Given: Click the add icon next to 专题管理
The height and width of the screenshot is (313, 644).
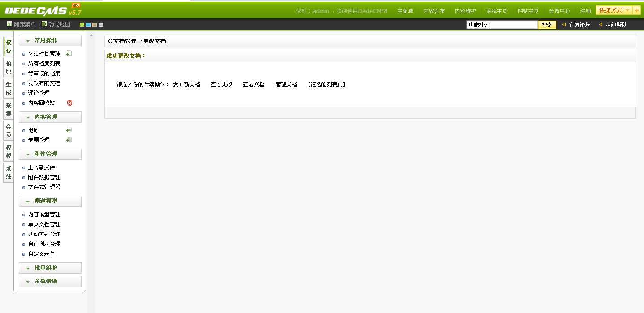Looking at the screenshot, I should click(x=69, y=140).
